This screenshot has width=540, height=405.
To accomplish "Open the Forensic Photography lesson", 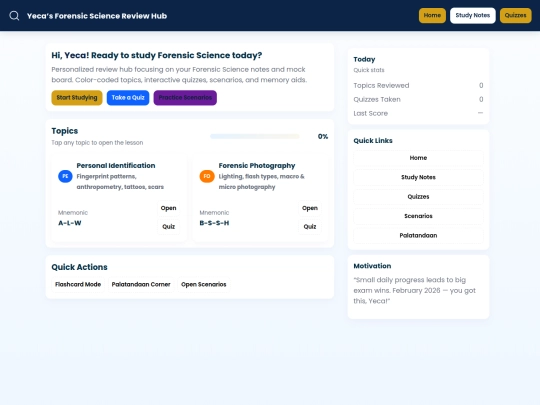I will click(x=310, y=208).
